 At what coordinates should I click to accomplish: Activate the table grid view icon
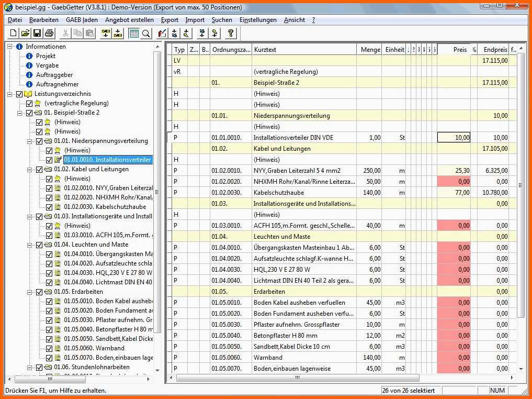tap(134, 34)
